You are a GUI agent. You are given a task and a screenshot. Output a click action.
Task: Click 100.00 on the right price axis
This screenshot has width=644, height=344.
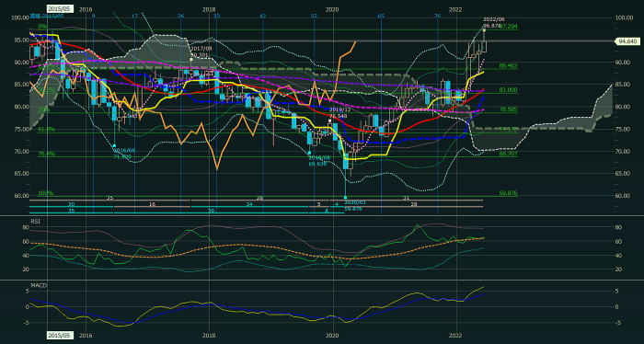click(624, 17)
